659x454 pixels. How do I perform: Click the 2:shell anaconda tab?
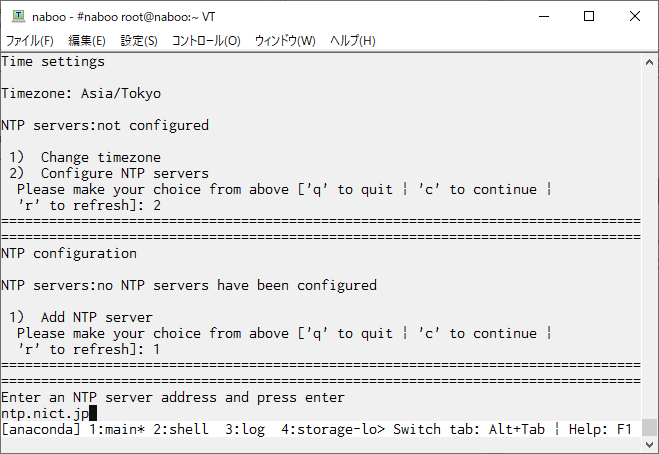tap(181, 430)
